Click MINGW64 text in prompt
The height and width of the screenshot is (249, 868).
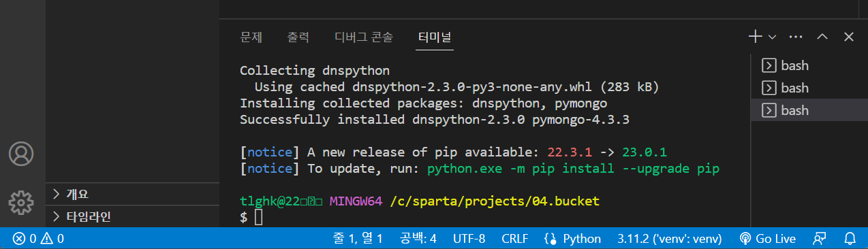356,202
